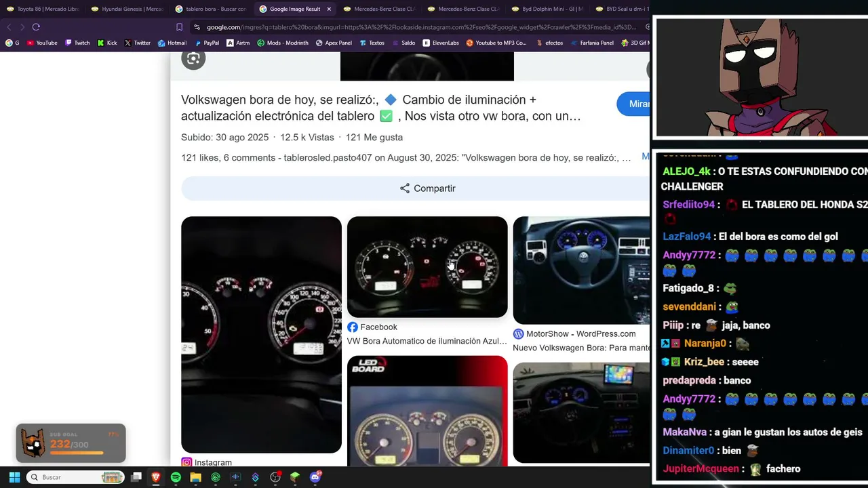Click the chat username LazFalo94
868x488 pixels.
click(687, 237)
